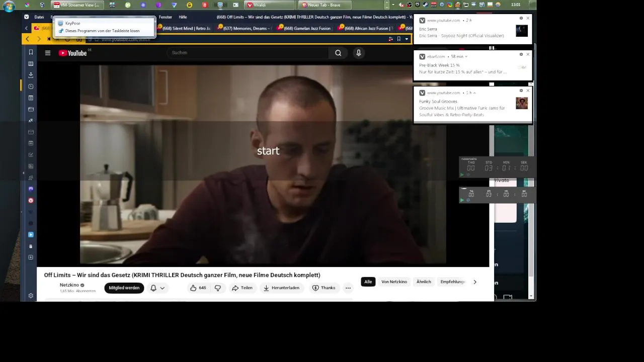This screenshot has height=362, width=644.
Task: Open Vivaldi settings gear icon
Action: pos(31,296)
